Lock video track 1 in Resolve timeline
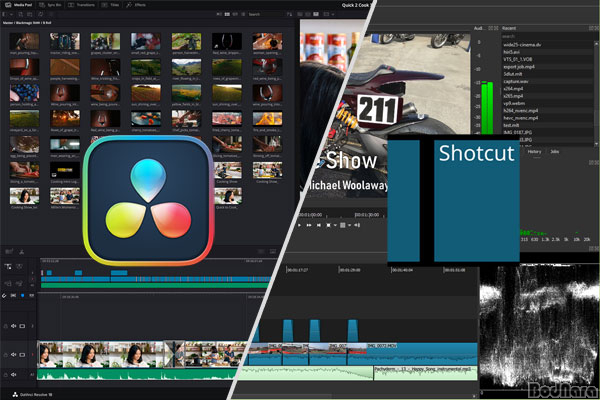The width and height of the screenshot is (600, 400). pyautogui.click(x=5, y=355)
